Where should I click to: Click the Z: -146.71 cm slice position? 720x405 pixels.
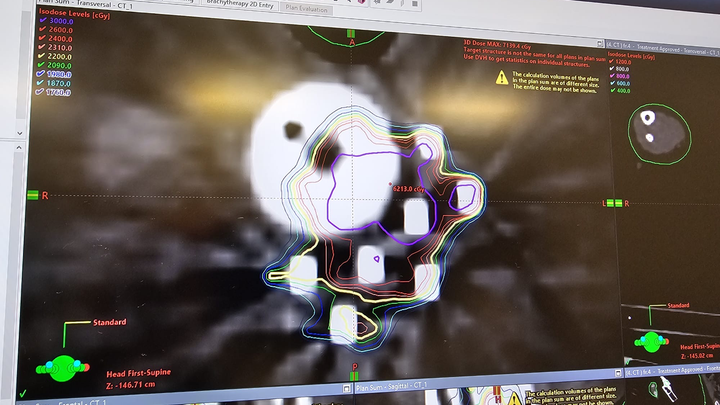tap(130, 385)
